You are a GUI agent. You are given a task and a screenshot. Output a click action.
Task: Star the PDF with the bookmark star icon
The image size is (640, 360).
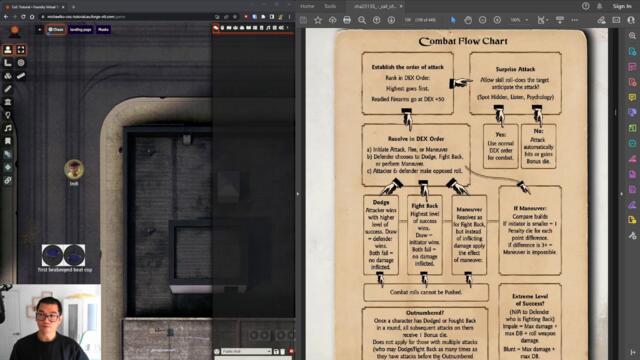[x=318, y=20]
